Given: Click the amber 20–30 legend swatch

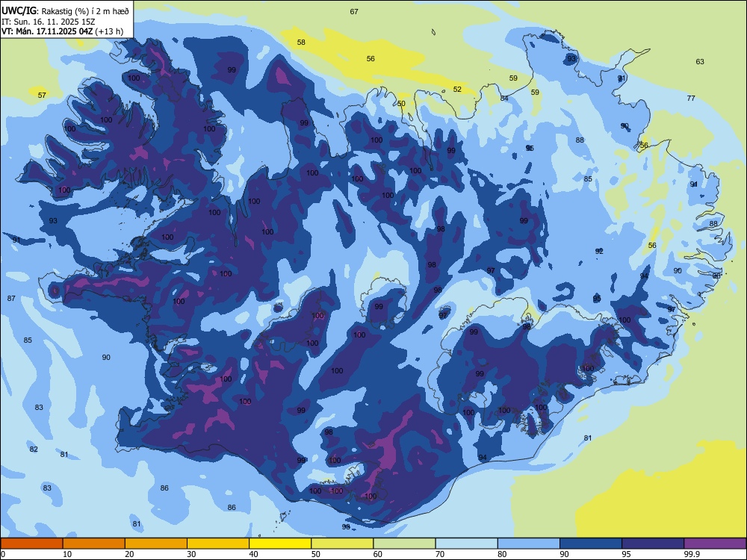Looking at the screenshot, I should [156, 544].
